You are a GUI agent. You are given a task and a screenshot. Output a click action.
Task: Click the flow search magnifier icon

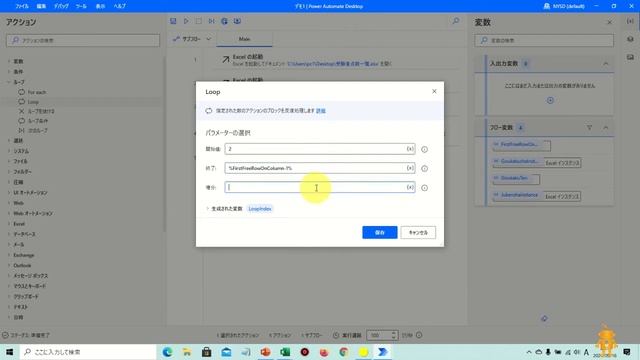pyautogui.click(x=456, y=21)
